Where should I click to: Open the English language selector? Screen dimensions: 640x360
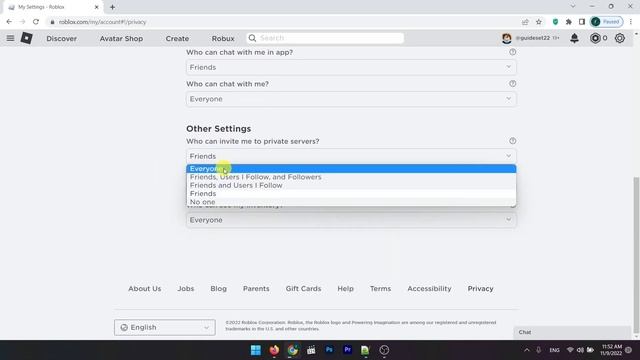tap(164, 327)
